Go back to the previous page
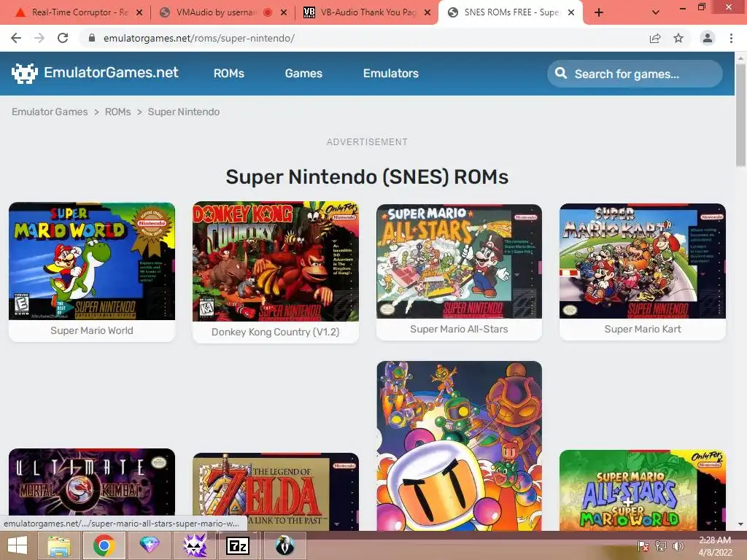747x560 pixels. 16,38
